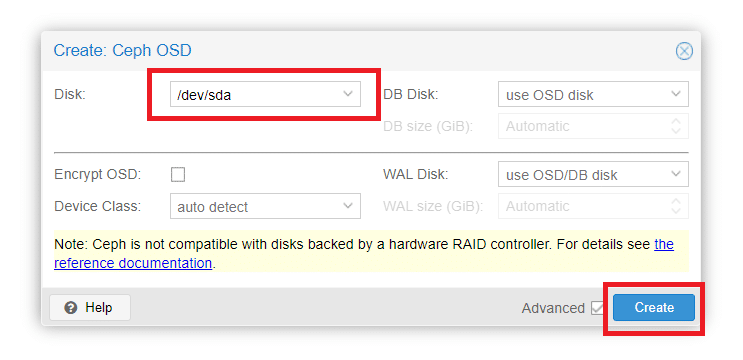Expand the WAL Disk combo box
This screenshot has width=743, height=360.
(593, 174)
